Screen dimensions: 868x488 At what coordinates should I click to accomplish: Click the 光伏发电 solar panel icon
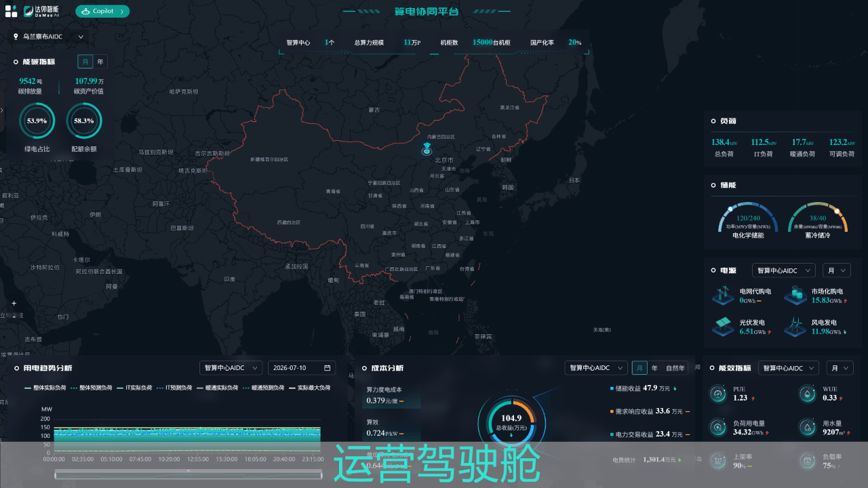[723, 327]
